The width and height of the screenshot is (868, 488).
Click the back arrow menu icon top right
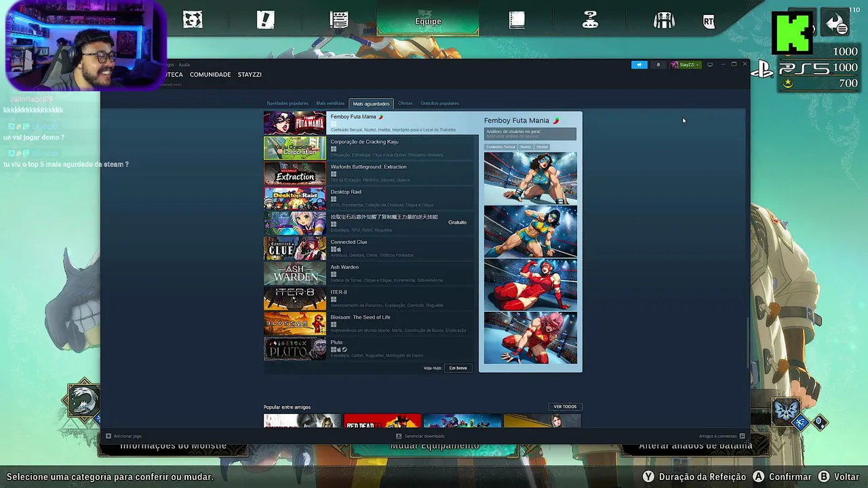pyautogui.click(x=837, y=24)
